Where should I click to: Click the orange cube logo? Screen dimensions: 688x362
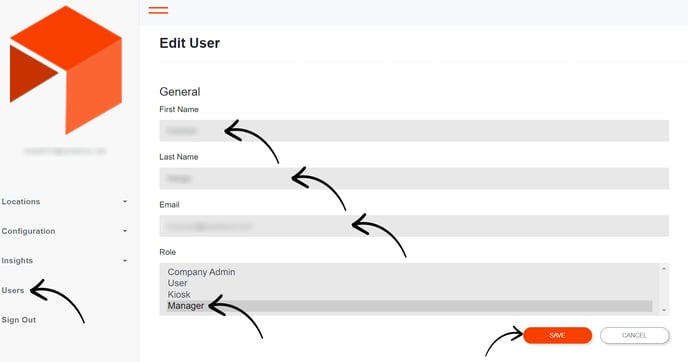65,70
